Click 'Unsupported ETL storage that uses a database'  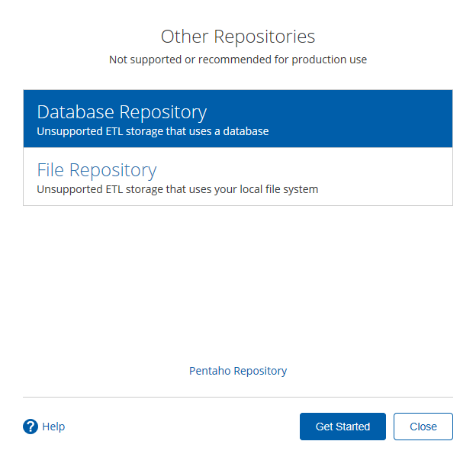(153, 131)
